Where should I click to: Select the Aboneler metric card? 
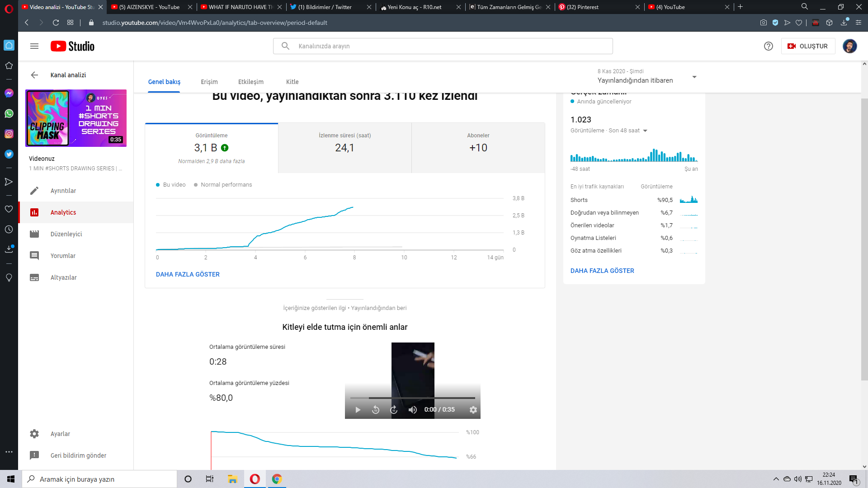pos(478,148)
